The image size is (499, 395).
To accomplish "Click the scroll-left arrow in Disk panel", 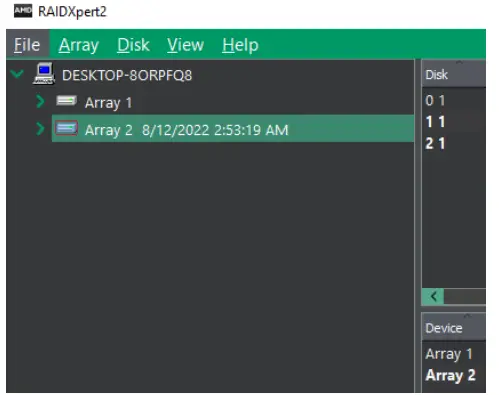I will coord(433,296).
